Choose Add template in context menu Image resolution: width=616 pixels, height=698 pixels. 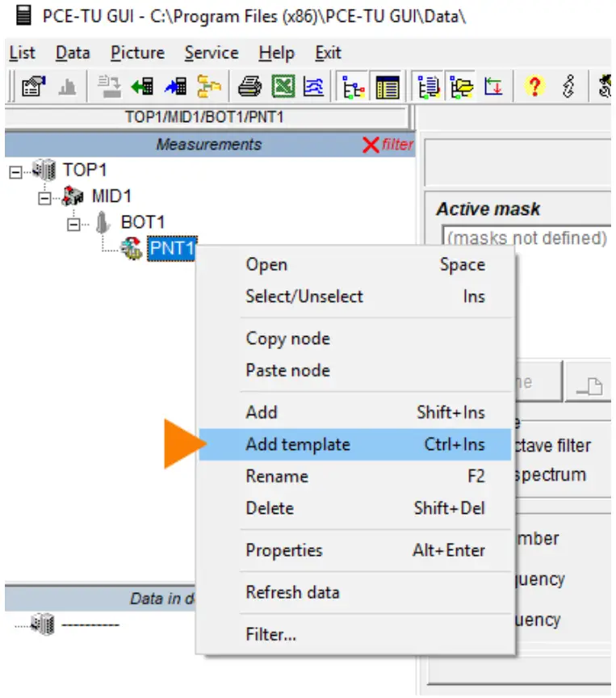355,444
